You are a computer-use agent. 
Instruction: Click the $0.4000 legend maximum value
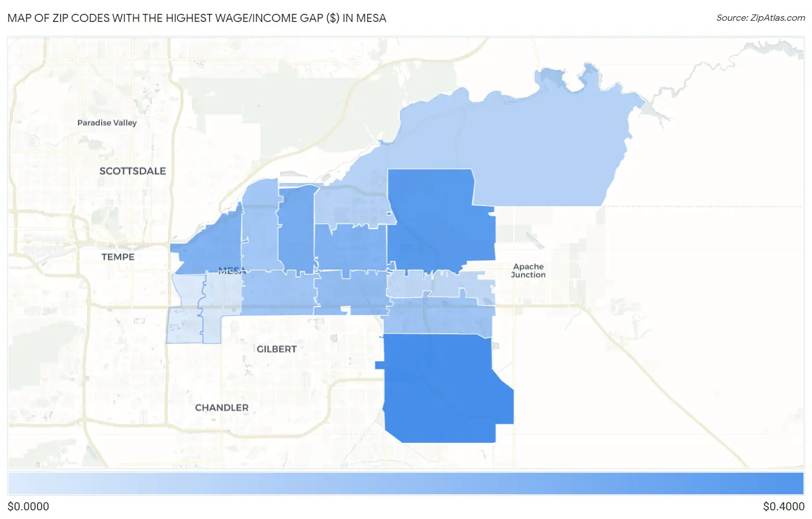click(x=784, y=506)
